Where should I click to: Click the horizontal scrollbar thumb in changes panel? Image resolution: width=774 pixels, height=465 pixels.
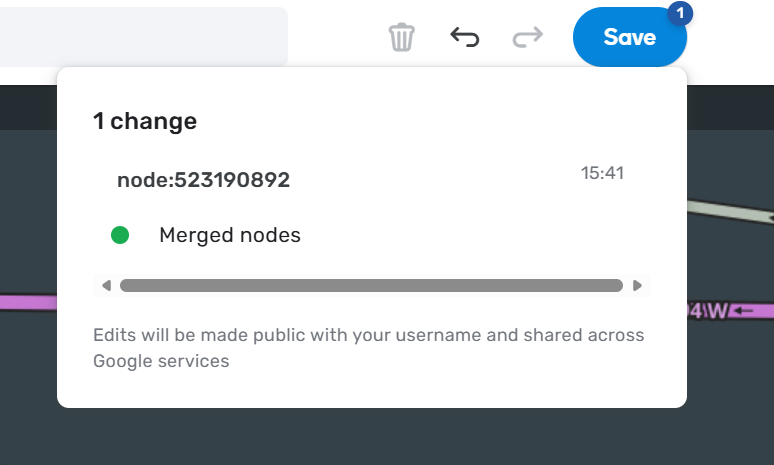(371, 286)
